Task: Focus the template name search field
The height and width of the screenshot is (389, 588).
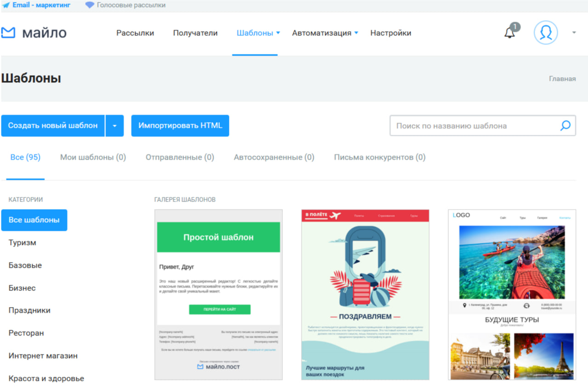Action: pyautogui.click(x=473, y=126)
